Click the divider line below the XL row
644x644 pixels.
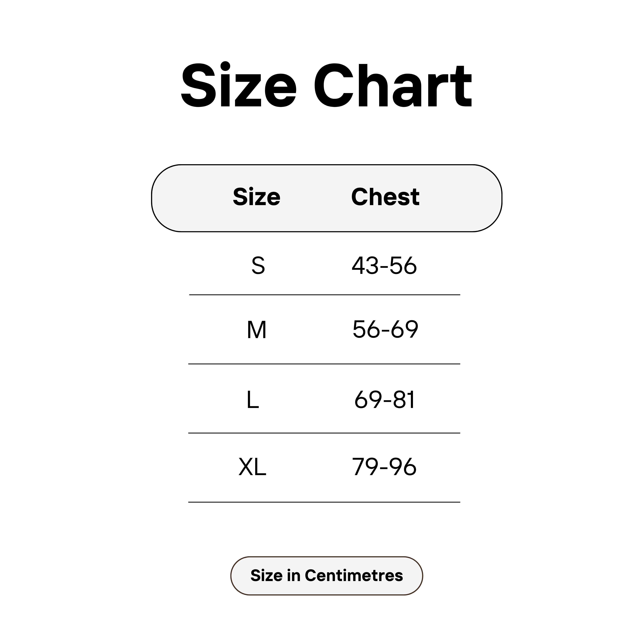[x=324, y=502]
